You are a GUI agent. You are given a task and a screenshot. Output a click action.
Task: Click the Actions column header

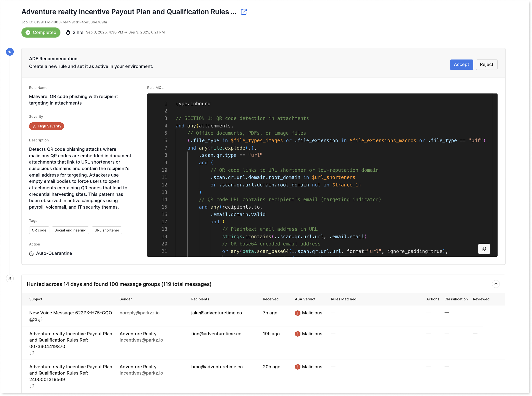click(x=433, y=299)
